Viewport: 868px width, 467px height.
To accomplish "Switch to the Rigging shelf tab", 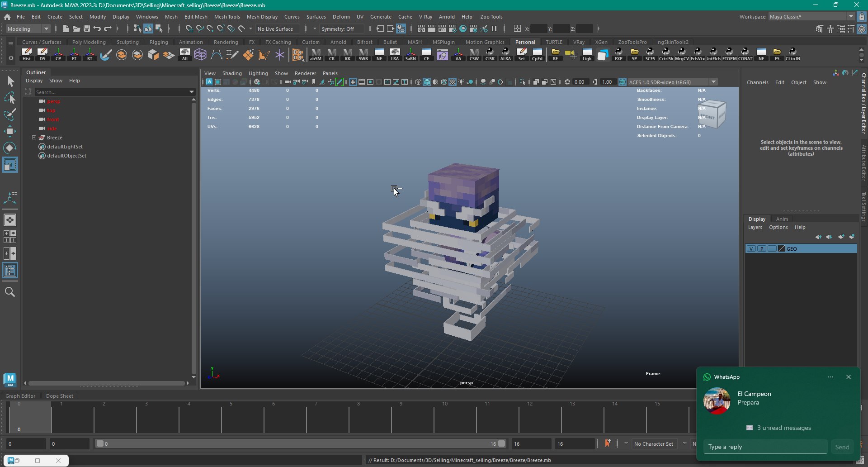I will tap(159, 42).
